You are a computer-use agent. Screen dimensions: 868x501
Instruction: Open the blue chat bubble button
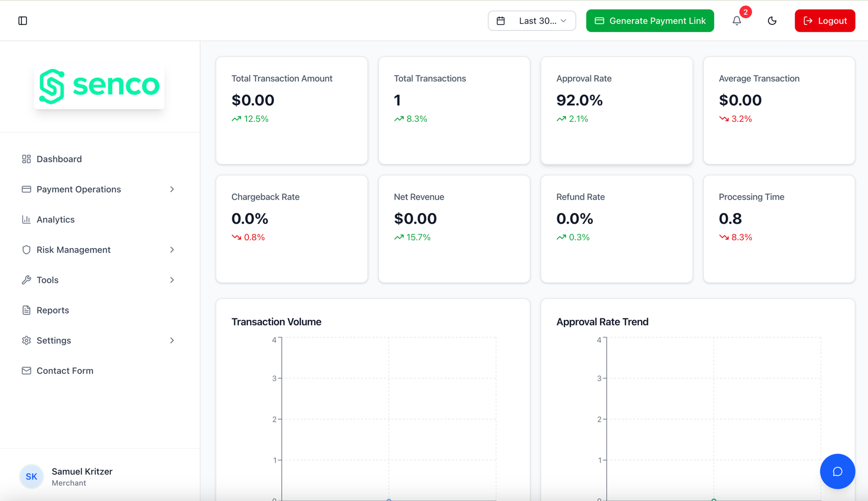(837, 471)
